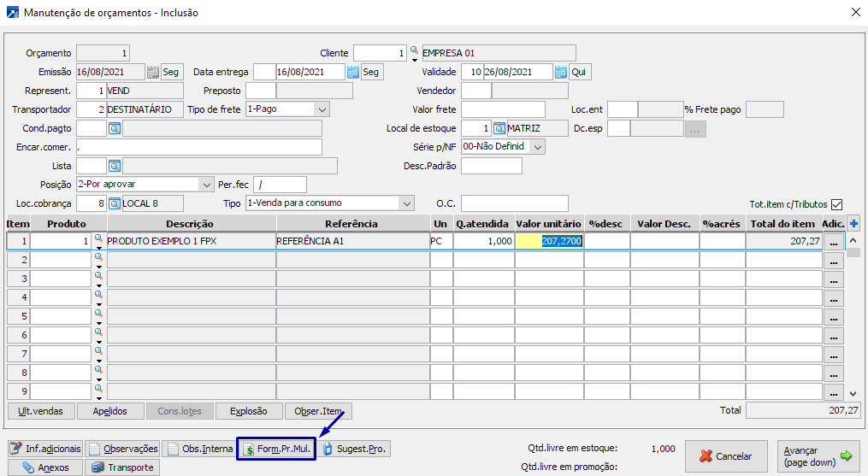Open the Emissão calendar picker icon
Viewport: 868px width, 476px height.
pos(153,72)
